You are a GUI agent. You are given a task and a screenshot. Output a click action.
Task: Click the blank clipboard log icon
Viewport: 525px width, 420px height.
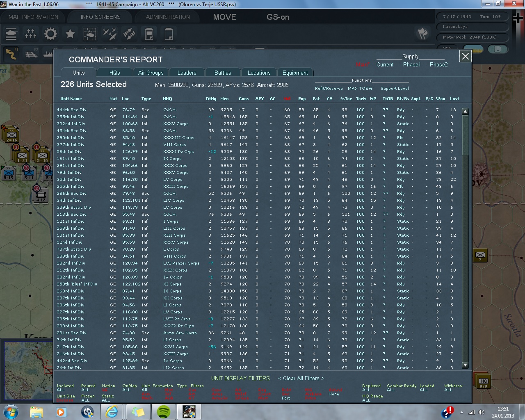169,34
